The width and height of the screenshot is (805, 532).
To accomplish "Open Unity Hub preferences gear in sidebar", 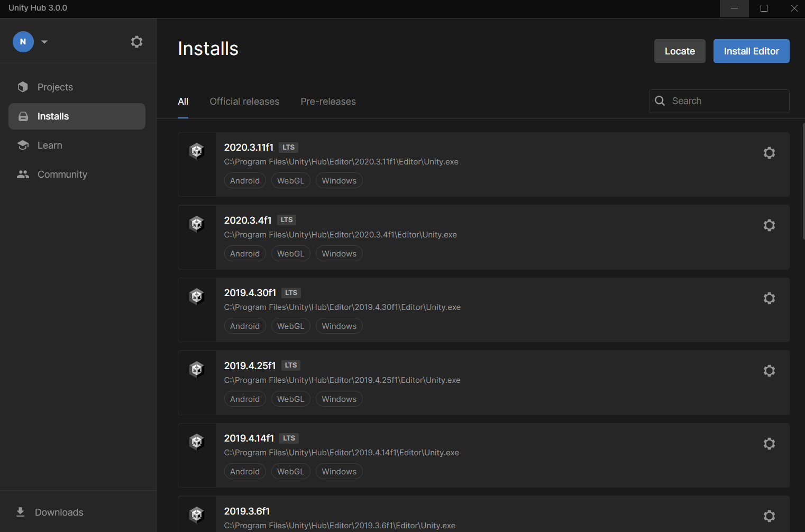I will click(136, 42).
